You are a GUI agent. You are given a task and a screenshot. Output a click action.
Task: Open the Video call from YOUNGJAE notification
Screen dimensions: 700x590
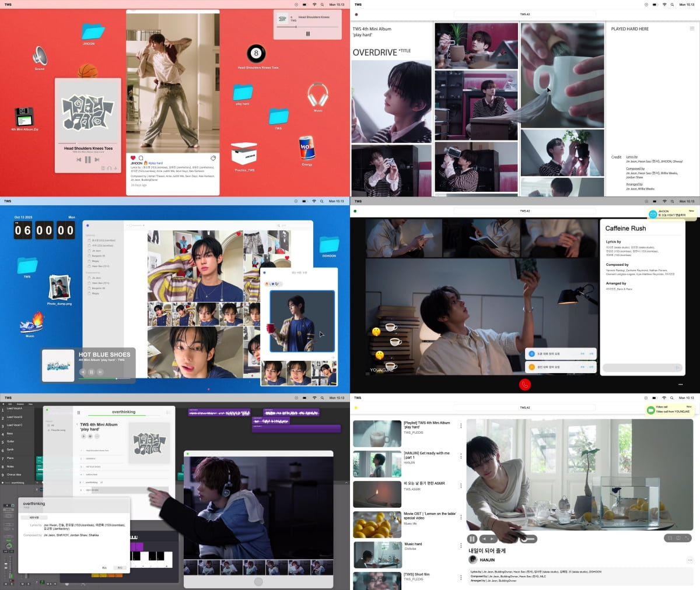point(671,409)
